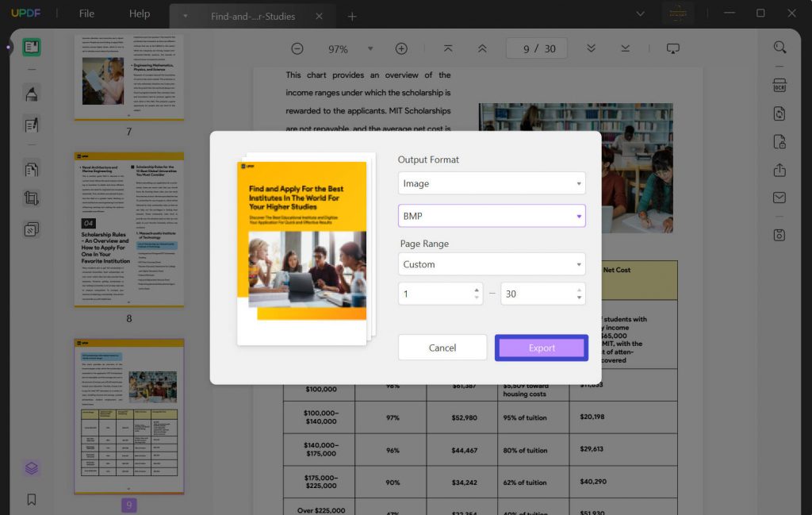Image resolution: width=812 pixels, height=515 pixels.
Task: Click the Export button
Action: click(541, 347)
